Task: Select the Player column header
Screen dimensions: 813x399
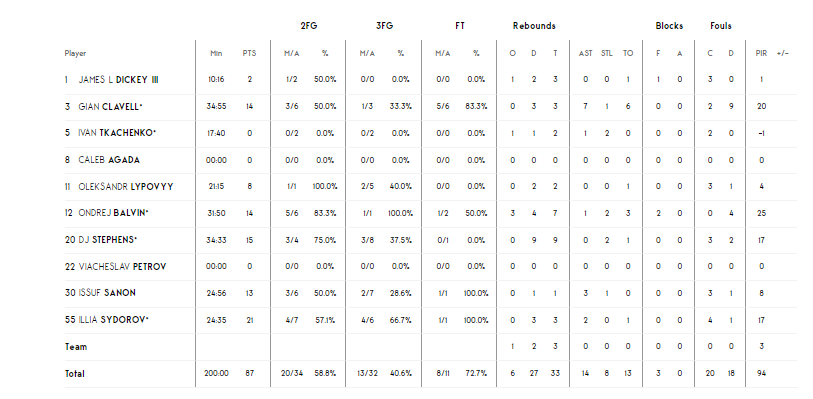Action: (x=75, y=53)
